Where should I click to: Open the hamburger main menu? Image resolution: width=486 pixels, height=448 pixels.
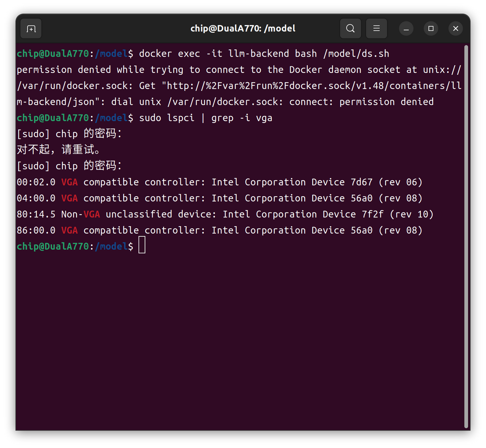click(376, 29)
